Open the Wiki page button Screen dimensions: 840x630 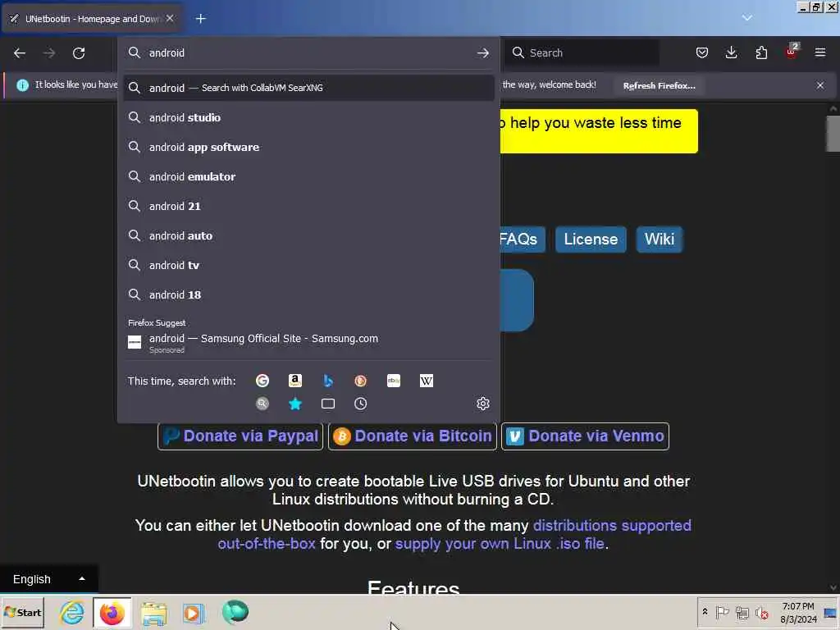click(x=659, y=240)
